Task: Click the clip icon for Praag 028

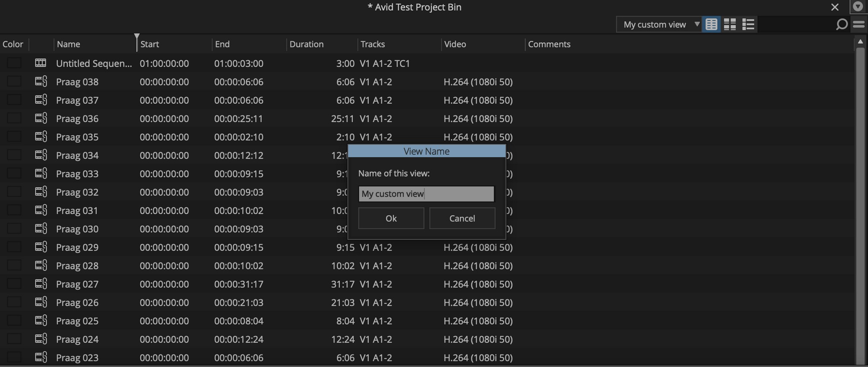Action: tap(41, 265)
